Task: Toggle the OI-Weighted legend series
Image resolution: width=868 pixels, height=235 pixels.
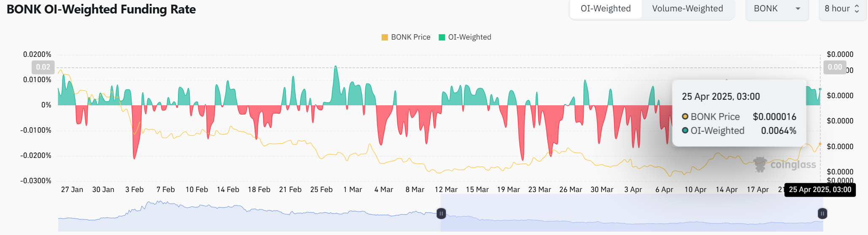Action: click(x=465, y=37)
